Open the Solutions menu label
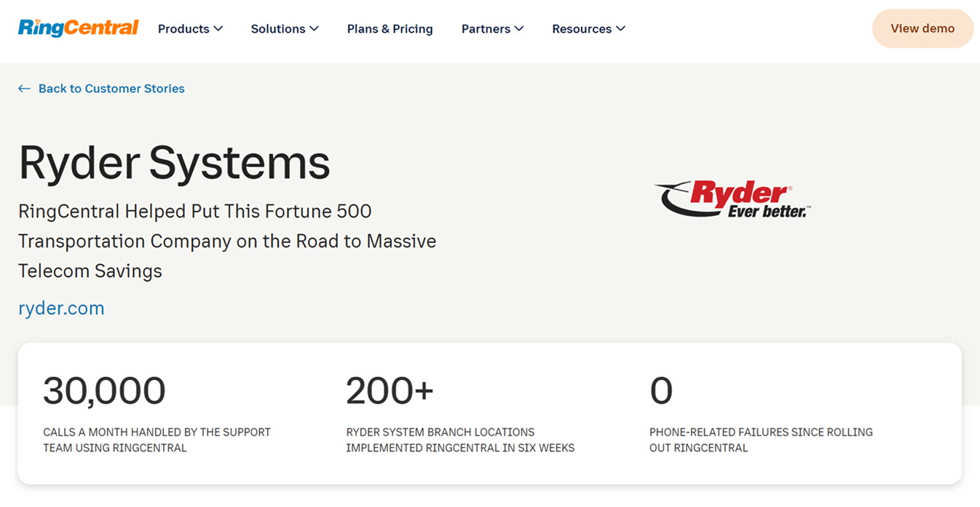 point(278,29)
